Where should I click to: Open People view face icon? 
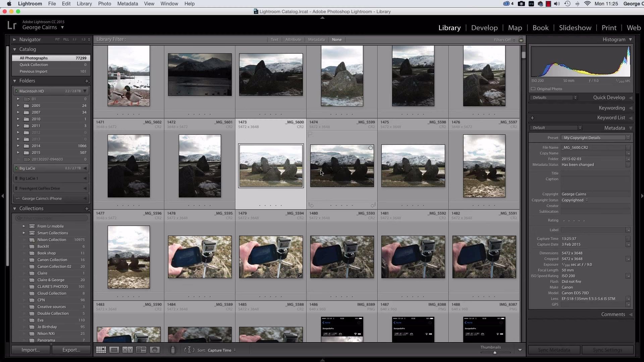155,350
